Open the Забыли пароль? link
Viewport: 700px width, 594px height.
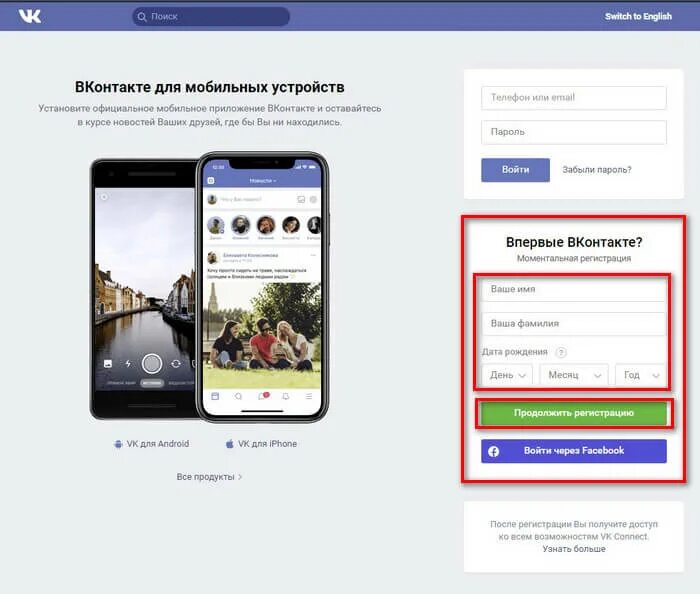[x=597, y=170]
